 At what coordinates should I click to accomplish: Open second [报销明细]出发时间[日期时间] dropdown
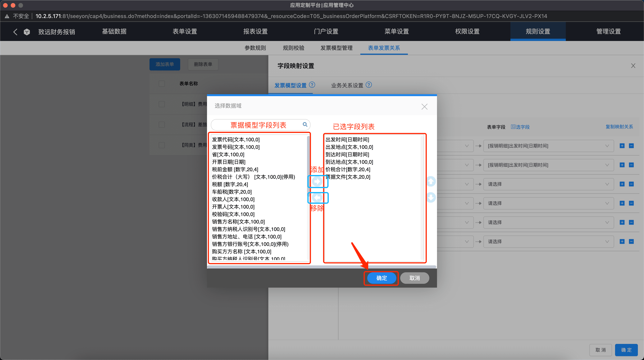pyautogui.click(x=549, y=165)
